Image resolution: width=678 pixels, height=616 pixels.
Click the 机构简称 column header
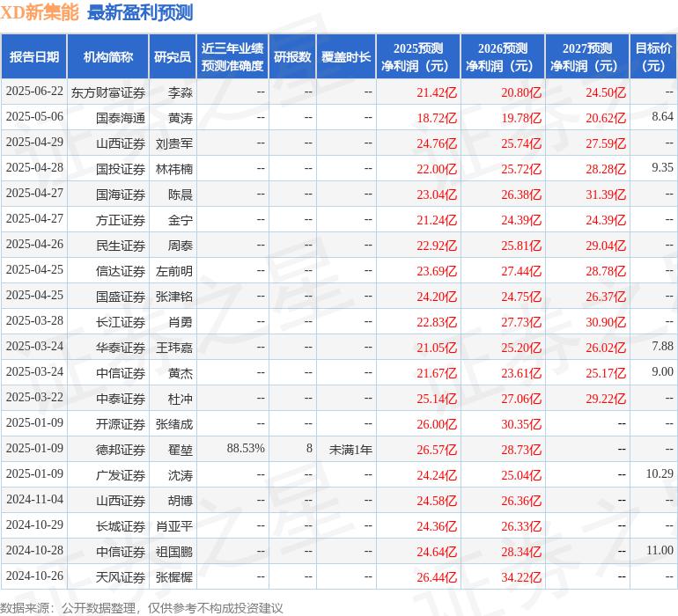(108, 56)
